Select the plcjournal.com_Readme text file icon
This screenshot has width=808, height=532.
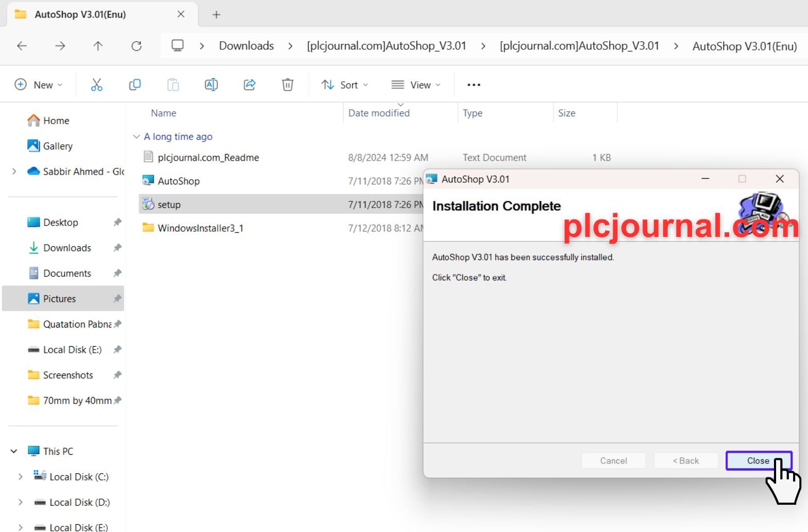tap(148, 157)
